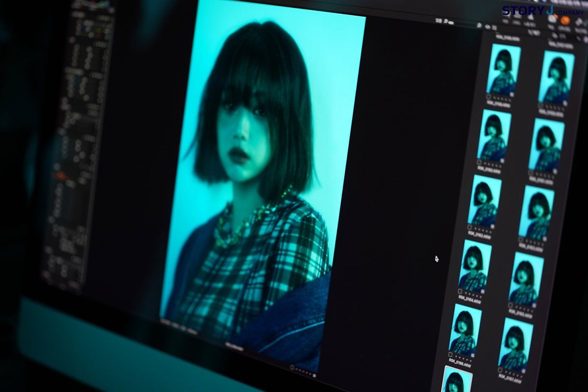Select the RSK_0163.ARW thumbnail

coord(536,213)
